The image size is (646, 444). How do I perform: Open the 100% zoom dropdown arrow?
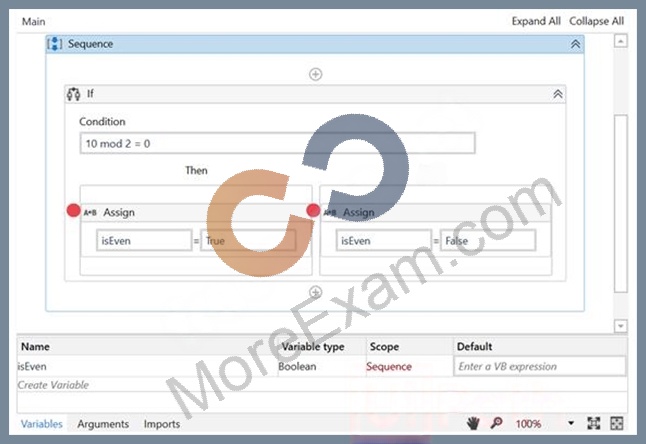click(x=571, y=423)
